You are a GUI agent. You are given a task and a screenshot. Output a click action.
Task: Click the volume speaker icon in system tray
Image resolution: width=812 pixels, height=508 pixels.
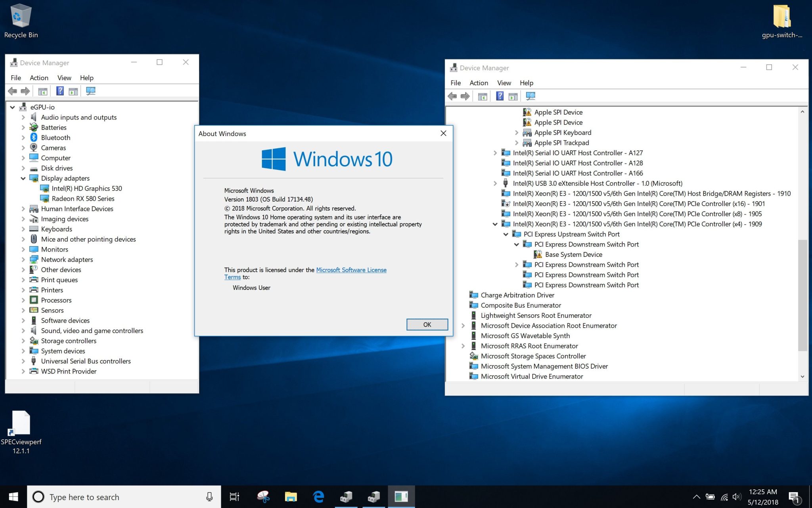(737, 496)
